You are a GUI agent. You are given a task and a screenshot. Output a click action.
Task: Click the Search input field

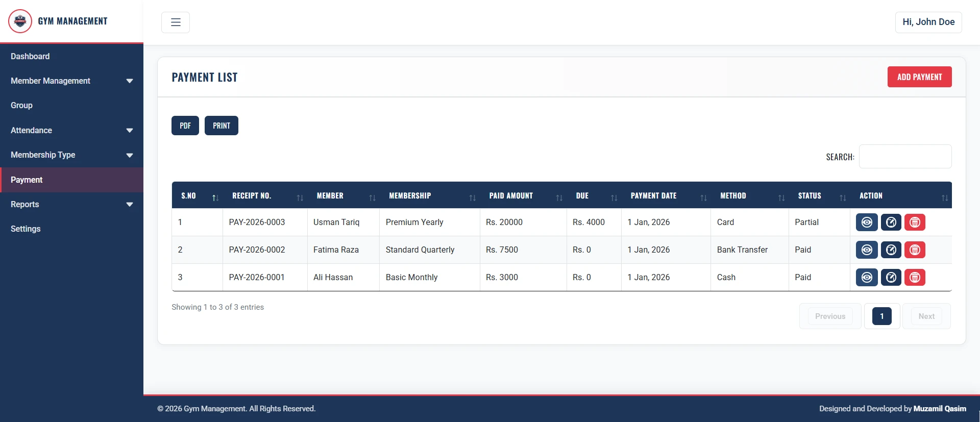point(905,157)
